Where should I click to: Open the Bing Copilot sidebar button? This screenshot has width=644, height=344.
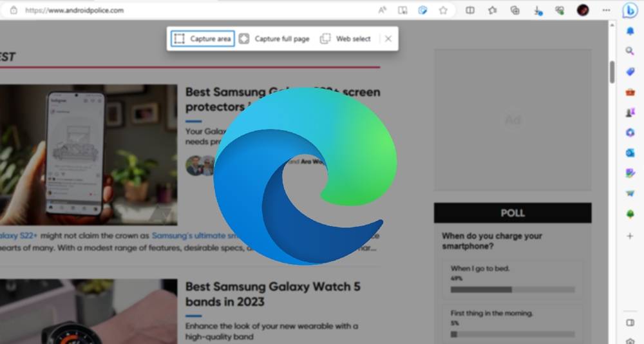630,10
